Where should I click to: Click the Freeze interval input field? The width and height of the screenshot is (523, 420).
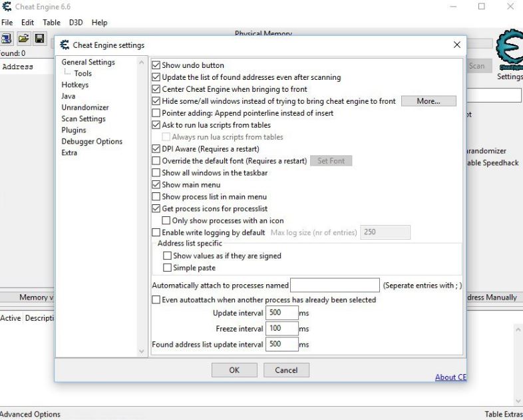pyautogui.click(x=282, y=328)
